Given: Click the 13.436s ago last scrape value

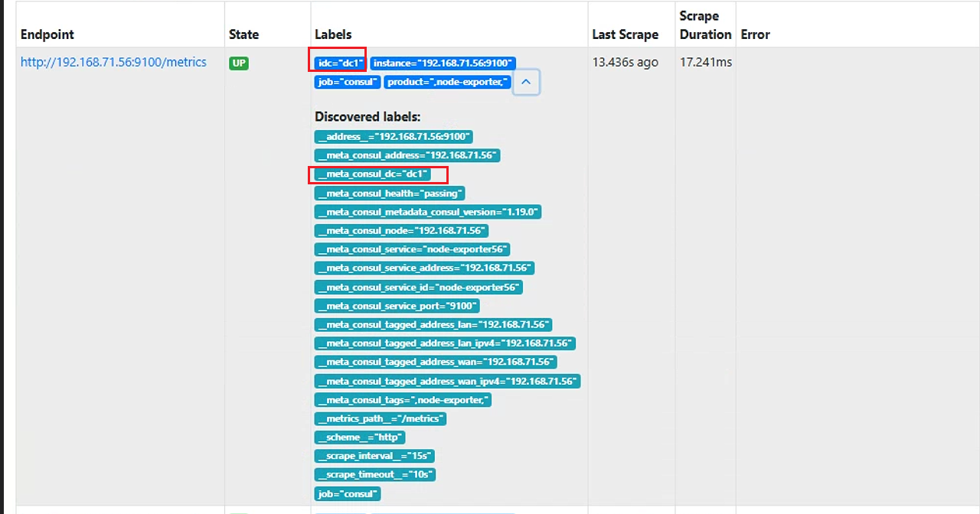Looking at the screenshot, I should pyautogui.click(x=626, y=63).
